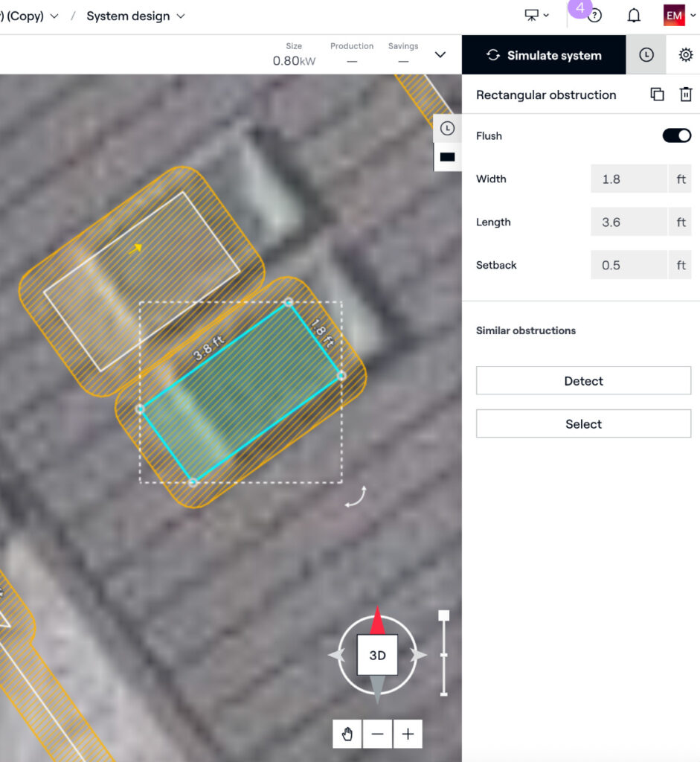Click the vertical tilt slider handle
The height and width of the screenshot is (762, 700).
pyautogui.click(x=444, y=615)
